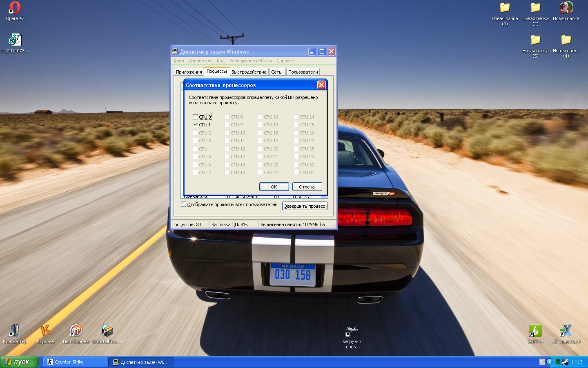Click the disabled CPU 24 checkbox
The width and height of the screenshot is (588, 368).
pyautogui.click(x=296, y=117)
